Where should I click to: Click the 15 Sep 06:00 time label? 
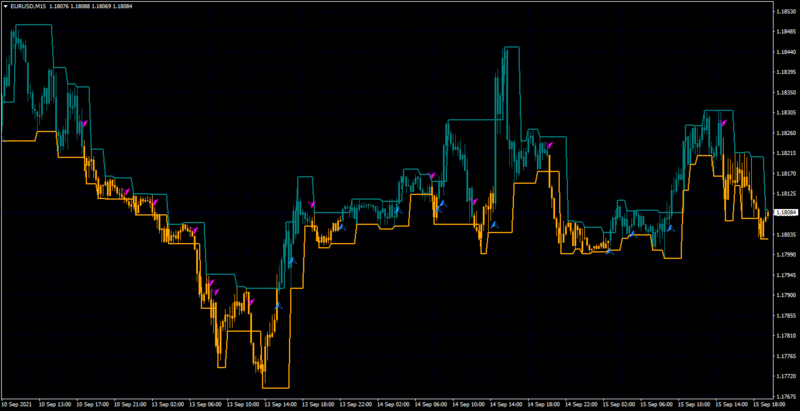click(x=658, y=404)
